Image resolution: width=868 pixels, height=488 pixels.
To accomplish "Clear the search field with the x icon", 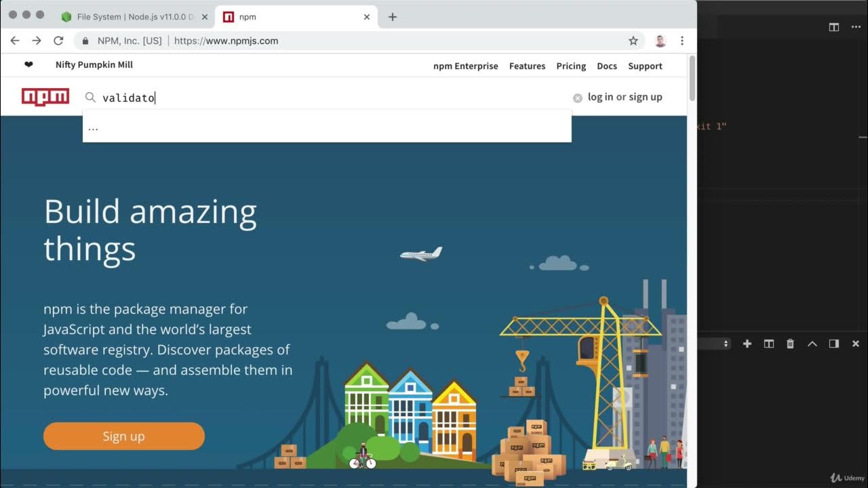I will 578,98.
